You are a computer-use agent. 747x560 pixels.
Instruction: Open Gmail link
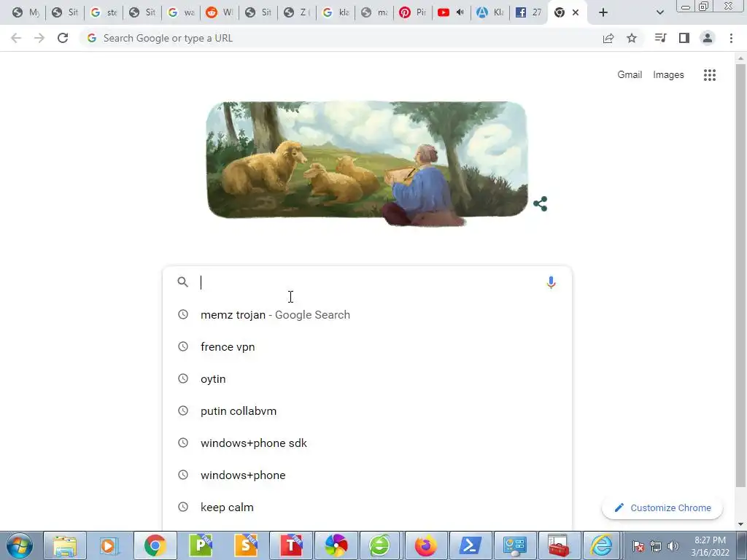630,75
